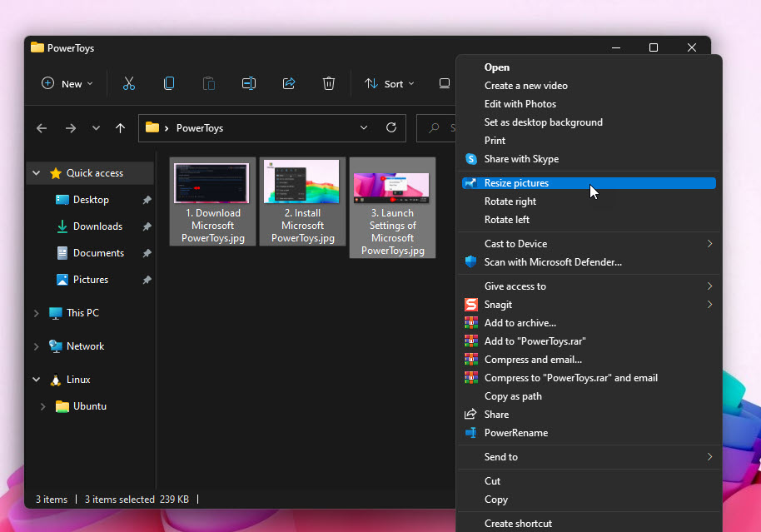
Task: Select Scan with Microsoft Defender entry
Action: click(589, 262)
